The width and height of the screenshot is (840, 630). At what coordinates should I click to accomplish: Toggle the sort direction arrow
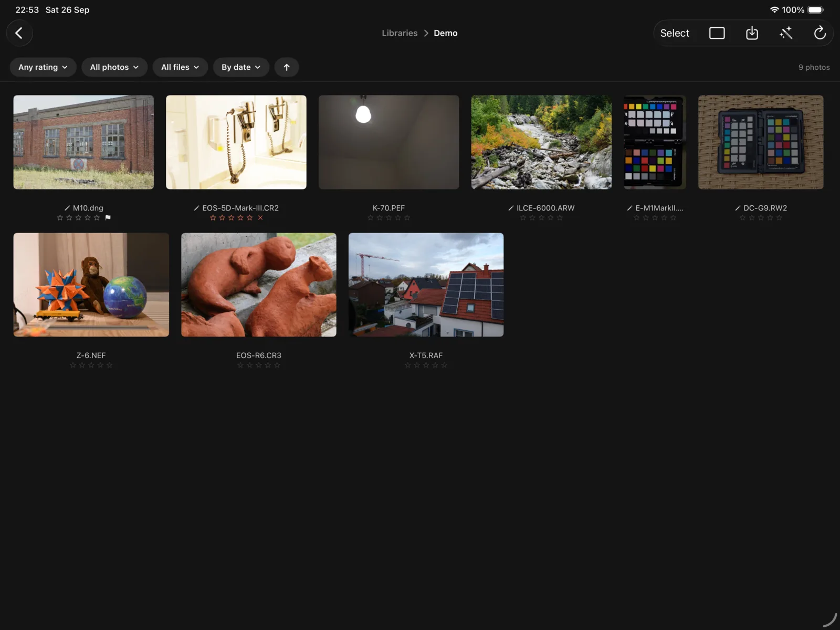[287, 67]
